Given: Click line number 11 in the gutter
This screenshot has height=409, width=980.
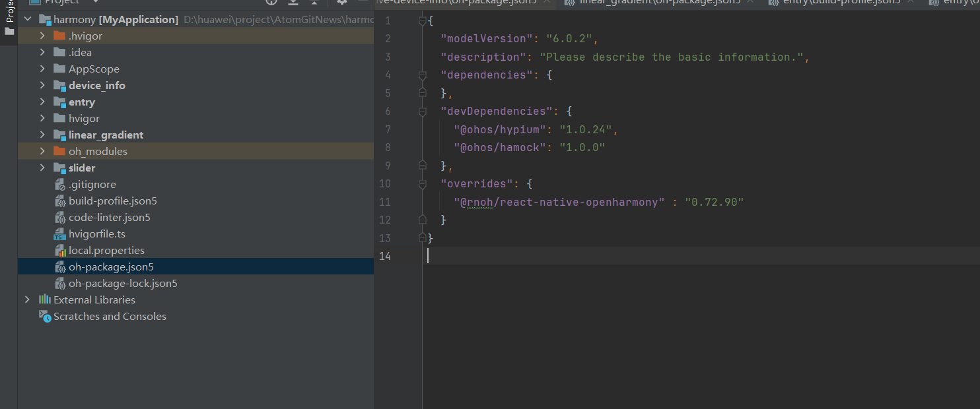Looking at the screenshot, I should click(385, 203).
